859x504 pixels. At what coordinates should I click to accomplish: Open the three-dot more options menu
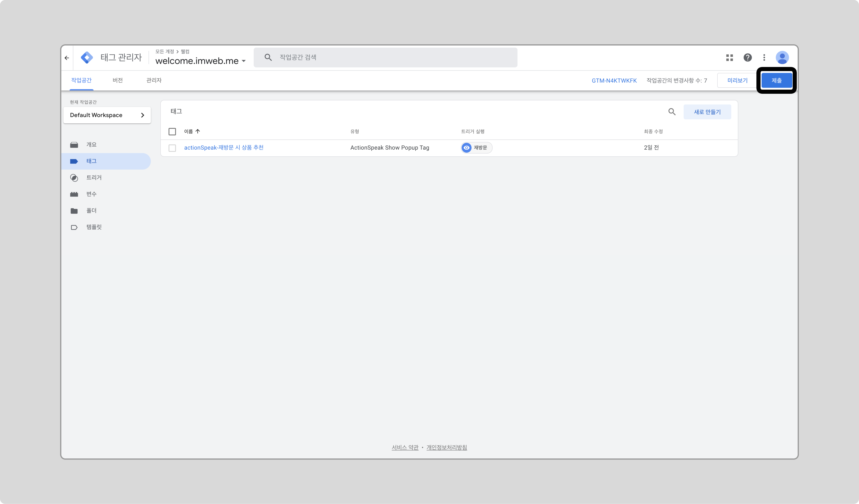tap(764, 58)
